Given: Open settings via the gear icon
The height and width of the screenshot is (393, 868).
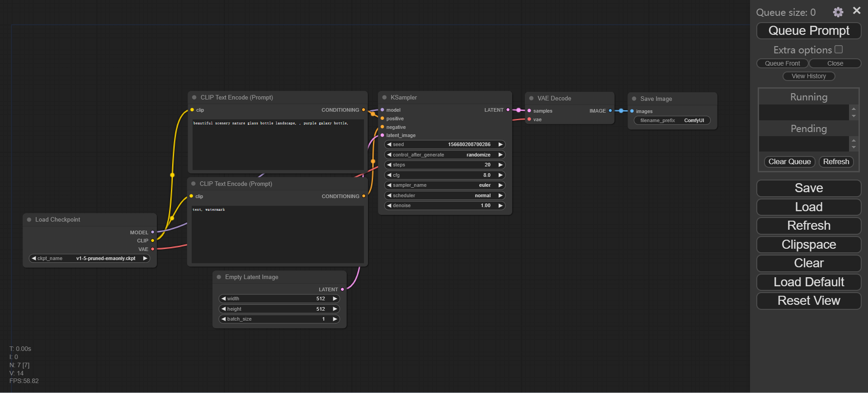Looking at the screenshot, I should 838,12.
